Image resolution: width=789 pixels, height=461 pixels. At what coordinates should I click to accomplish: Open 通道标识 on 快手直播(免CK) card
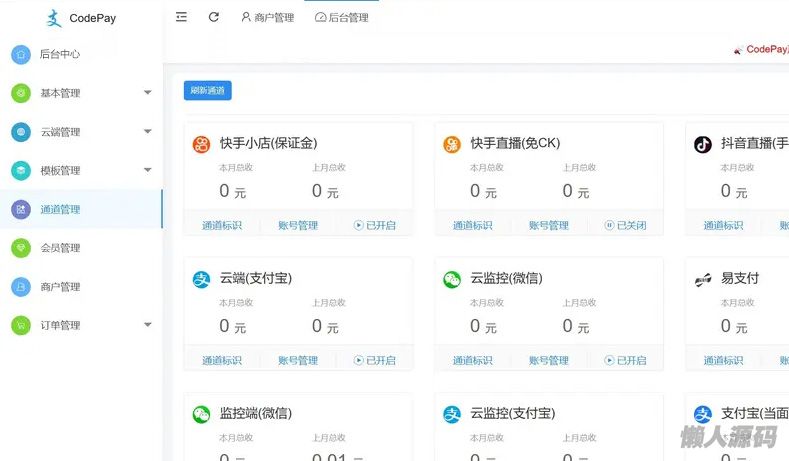(x=472, y=225)
